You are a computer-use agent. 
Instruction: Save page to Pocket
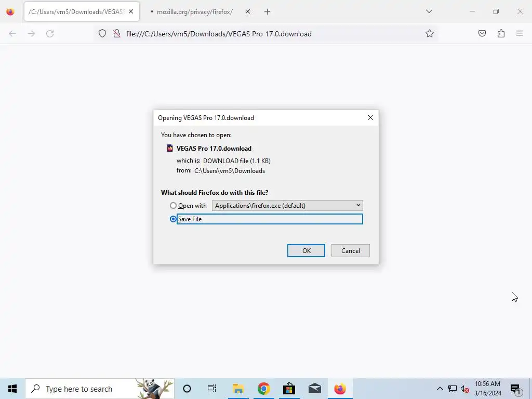point(482,33)
